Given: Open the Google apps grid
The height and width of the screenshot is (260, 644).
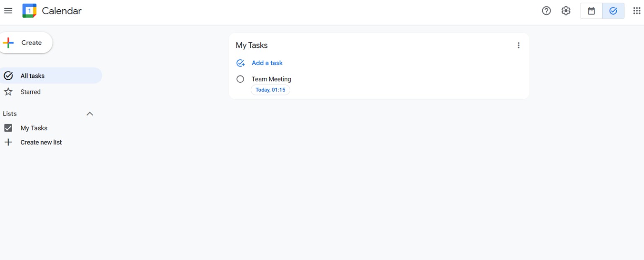Looking at the screenshot, I should pos(636,11).
